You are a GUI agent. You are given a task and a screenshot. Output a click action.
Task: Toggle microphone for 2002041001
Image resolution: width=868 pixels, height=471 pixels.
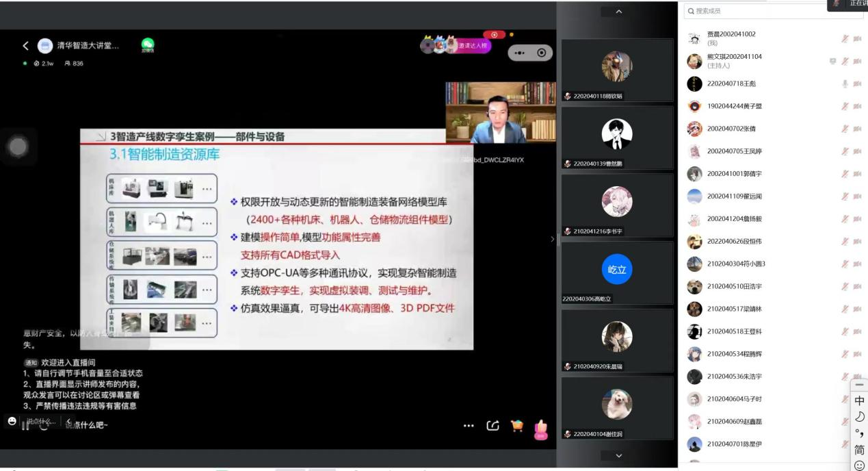tap(845, 175)
